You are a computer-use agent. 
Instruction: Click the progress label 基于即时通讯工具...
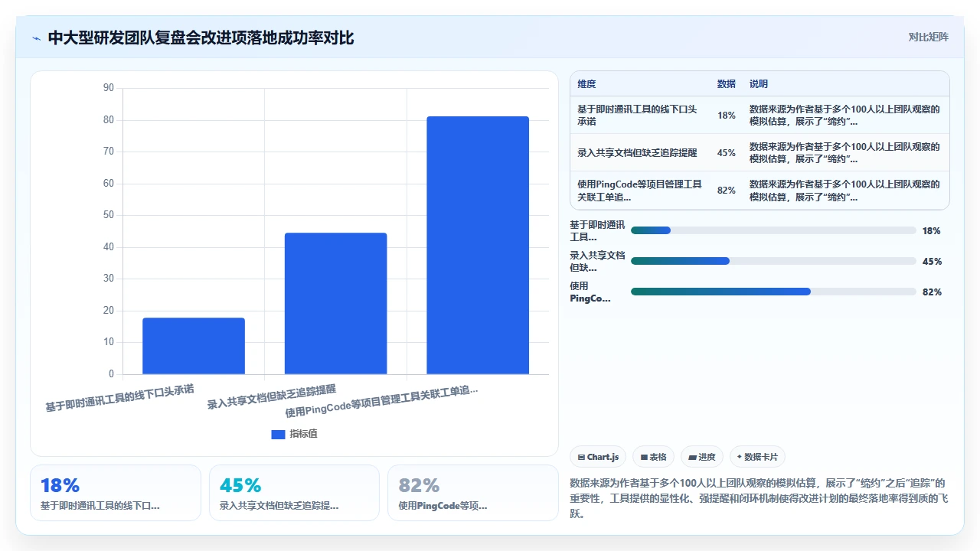[597, 230]
